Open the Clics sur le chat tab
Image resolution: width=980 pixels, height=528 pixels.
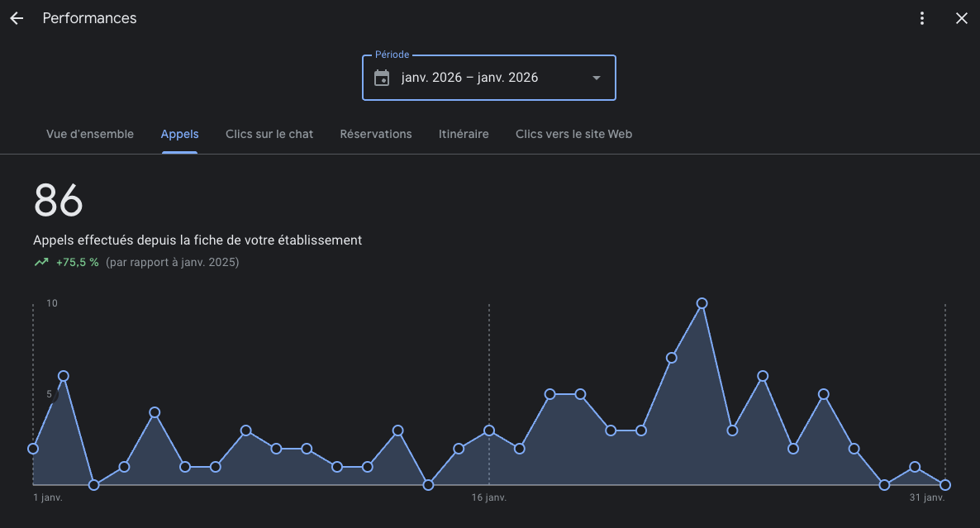coord(269,134)
